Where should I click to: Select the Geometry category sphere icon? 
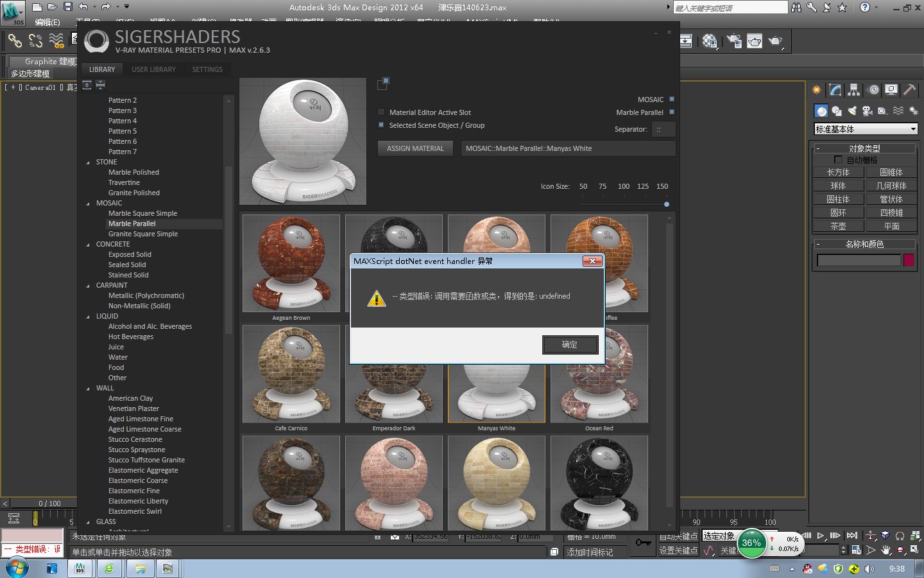coord(821,111)
